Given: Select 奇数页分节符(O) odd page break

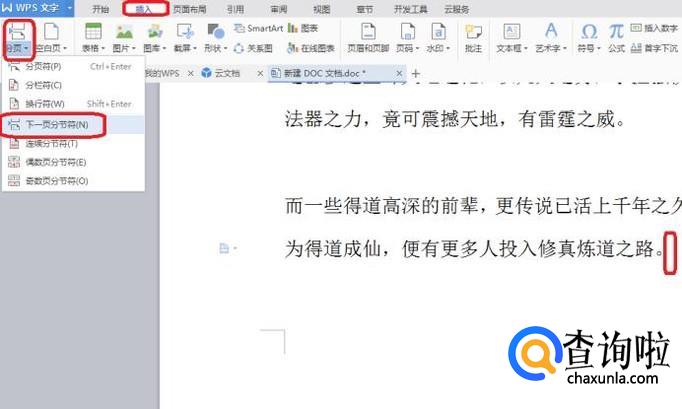Looking at the screenshot, I should click(73, 181).
